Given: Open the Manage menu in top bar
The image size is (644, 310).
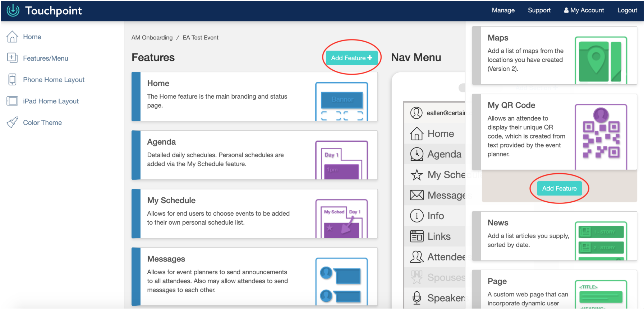Looking at the screenshot, I should point(503,10).
